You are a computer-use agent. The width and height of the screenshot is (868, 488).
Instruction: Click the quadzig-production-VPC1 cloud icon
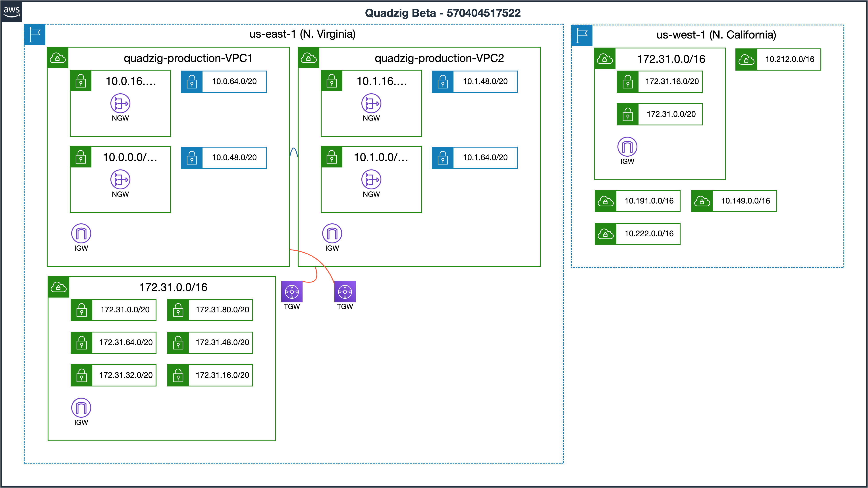[58, 58]
